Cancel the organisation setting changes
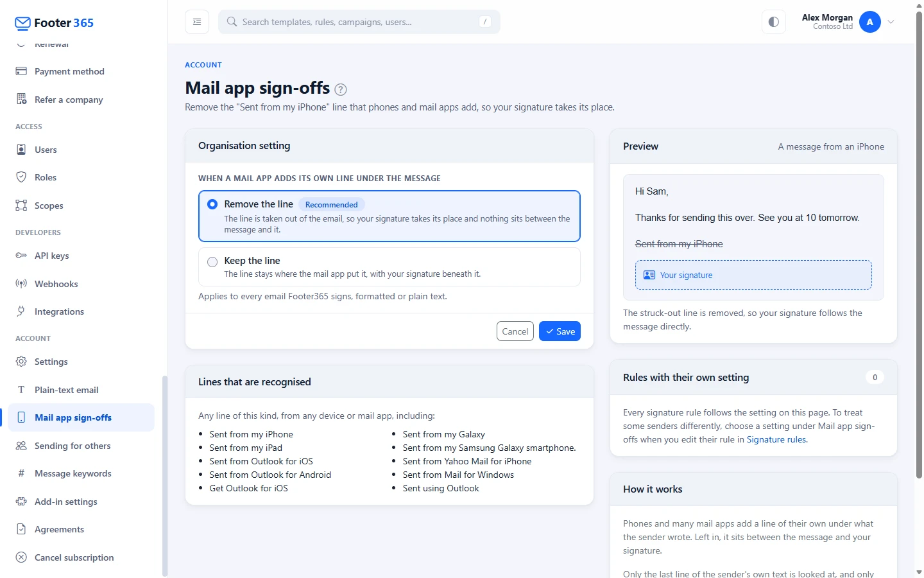Screen dimensions: 924x578 point(515,331)
